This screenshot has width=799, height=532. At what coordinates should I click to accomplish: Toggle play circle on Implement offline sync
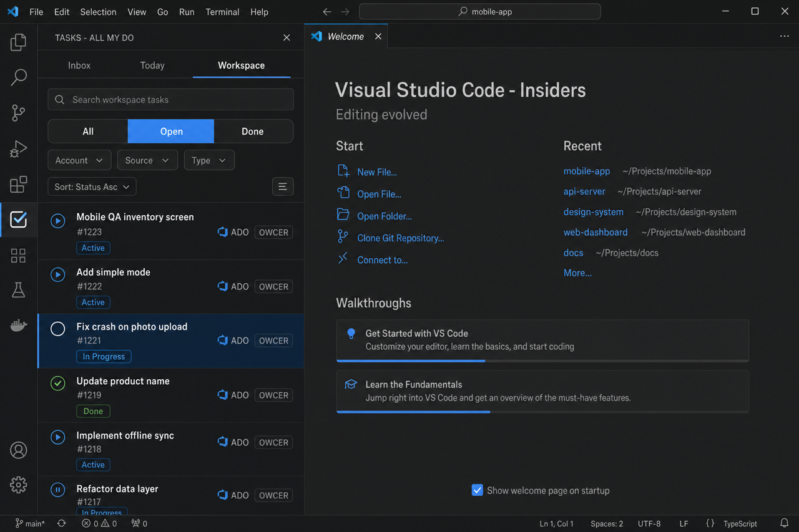click(x=57, y=437)
